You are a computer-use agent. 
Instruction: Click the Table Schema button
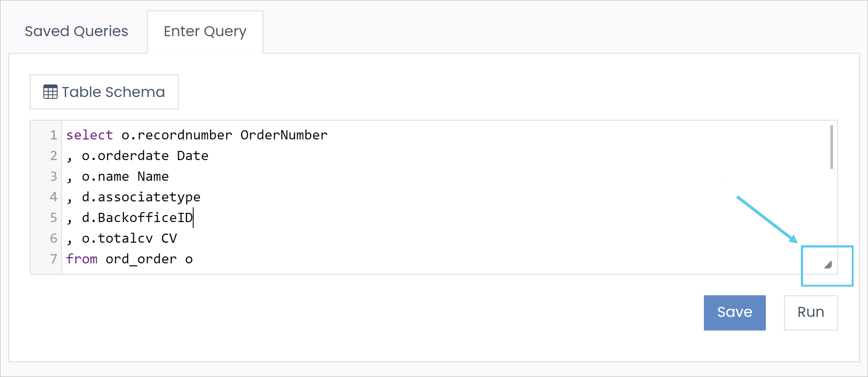pos(104,92)
